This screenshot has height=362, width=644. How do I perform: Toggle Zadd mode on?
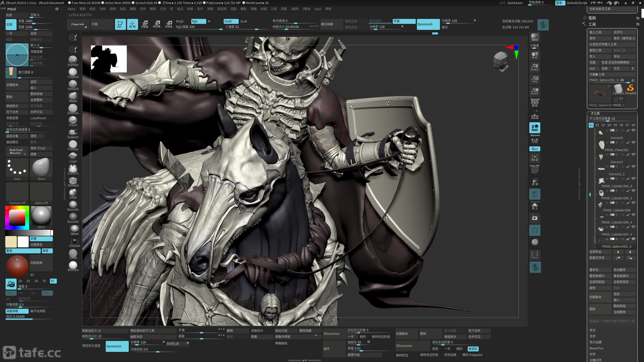coord(231,21)
